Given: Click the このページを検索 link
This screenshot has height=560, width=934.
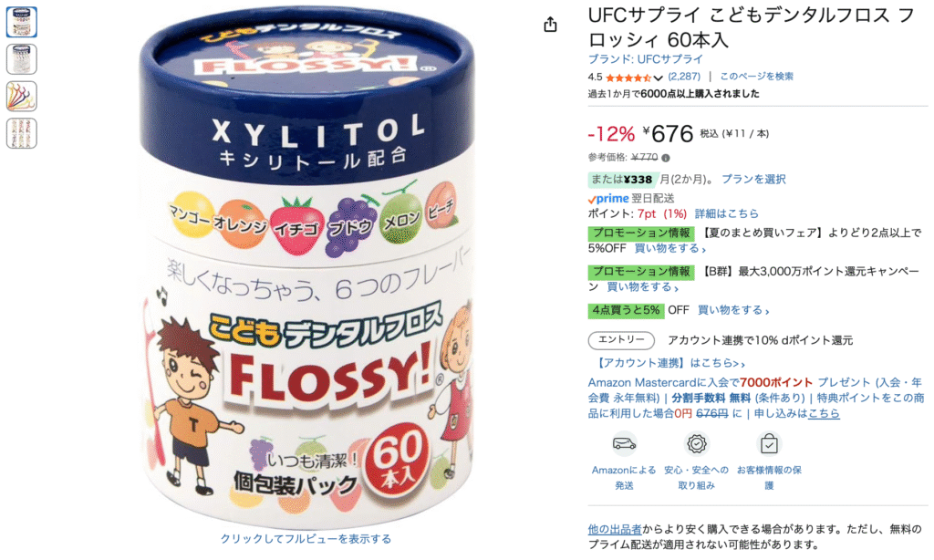Looking at the screenshot, I should [756, 77].
